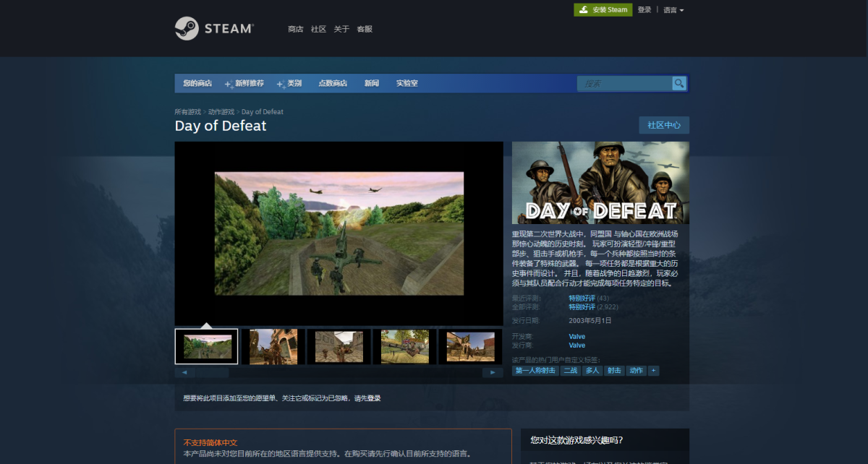
Task: Click the release date 2003年5月1日
Action: [x=590, y=320]
